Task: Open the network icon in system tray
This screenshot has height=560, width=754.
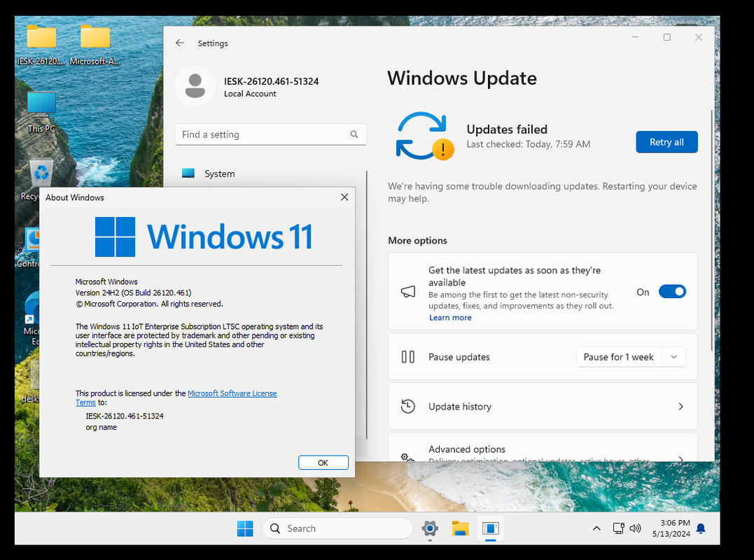Action: (x=619, y=528)
